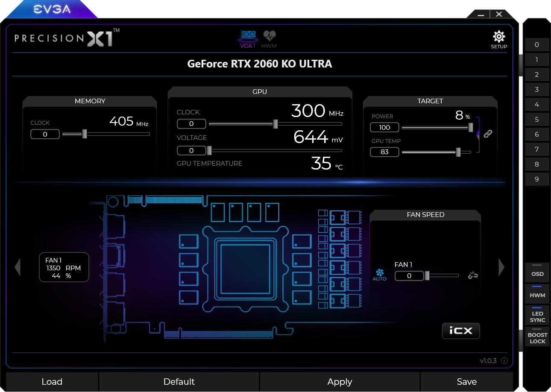Click the GPU voltage offset field
Screen dimensions: 551x392
tap(191, 150)
